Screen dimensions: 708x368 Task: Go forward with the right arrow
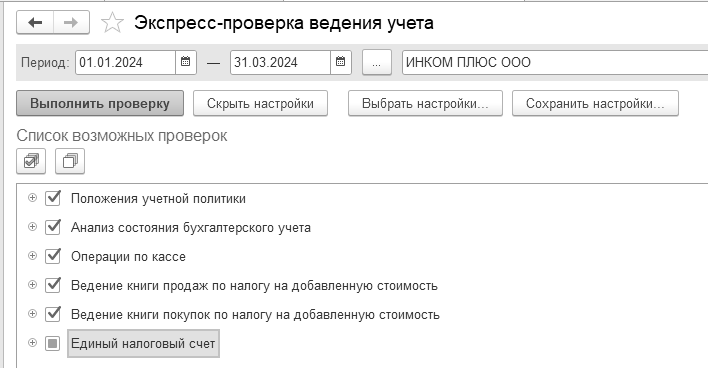tap(71, 22)
